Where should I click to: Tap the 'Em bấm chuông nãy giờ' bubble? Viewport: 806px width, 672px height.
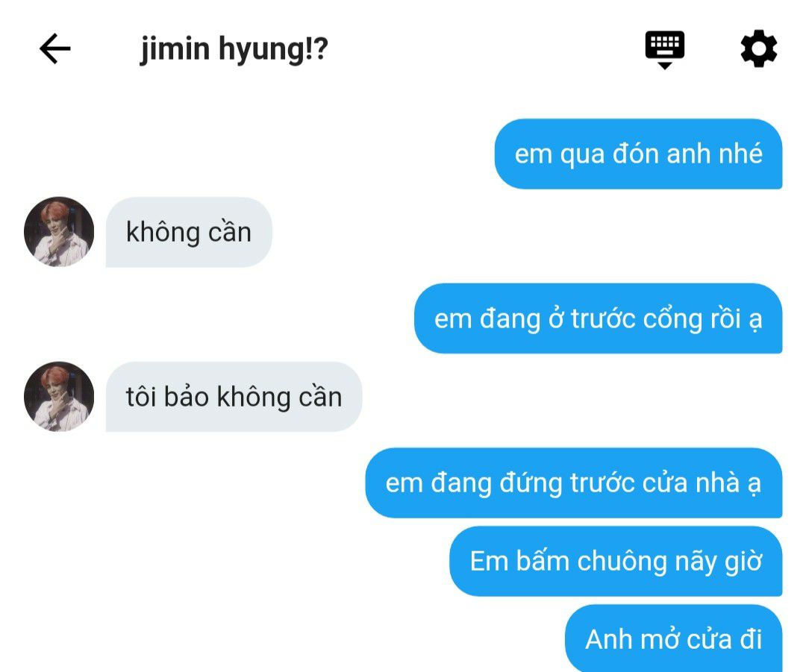point(616,561)
